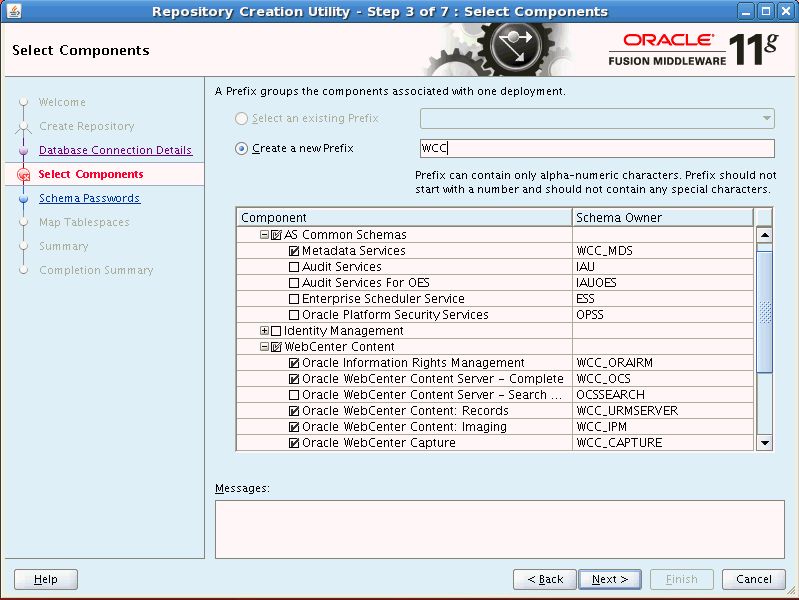Click the Schema Owner column header

pyautogui.click(x=662, y=218)
